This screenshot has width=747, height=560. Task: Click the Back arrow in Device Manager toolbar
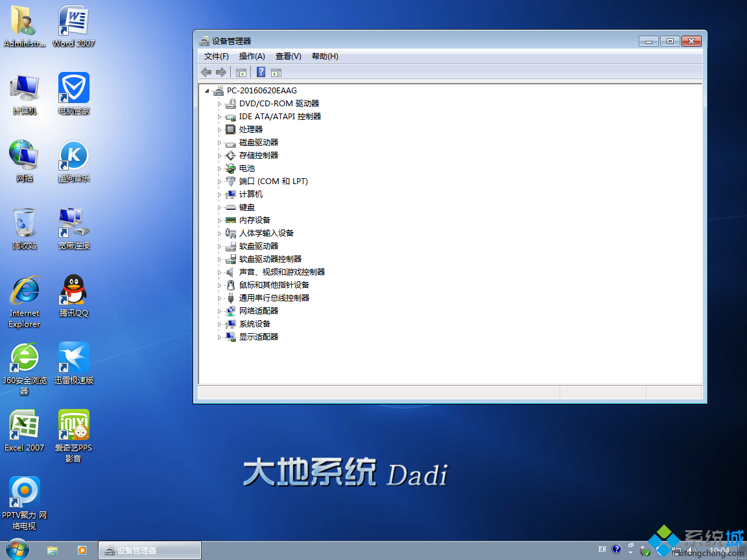tap(206, 73)
